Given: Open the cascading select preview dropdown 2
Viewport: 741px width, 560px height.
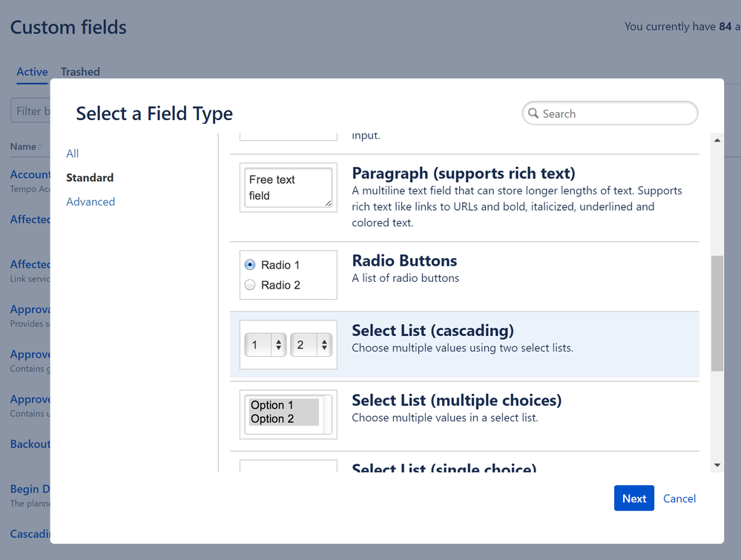Looking at the screenshot, I should (x=311, y=345).
